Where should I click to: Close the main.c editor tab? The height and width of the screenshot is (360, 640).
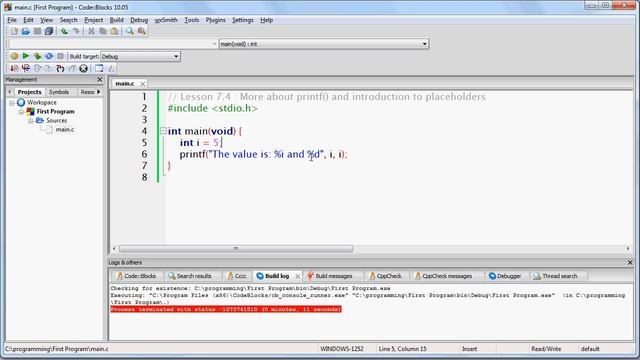pyautogui.click(x=142, y=84)
